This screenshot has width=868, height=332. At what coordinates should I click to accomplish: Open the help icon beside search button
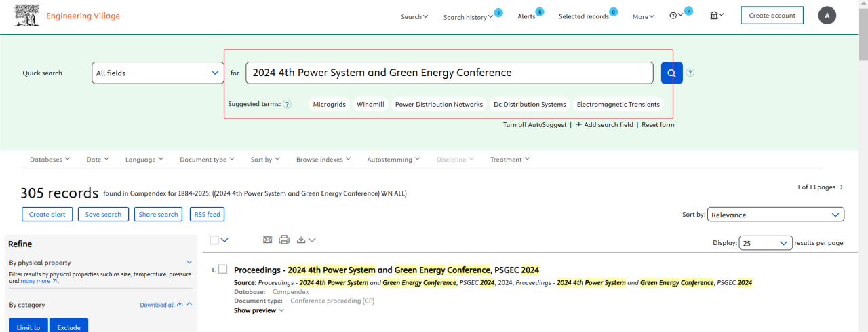(x=690, y=73)
